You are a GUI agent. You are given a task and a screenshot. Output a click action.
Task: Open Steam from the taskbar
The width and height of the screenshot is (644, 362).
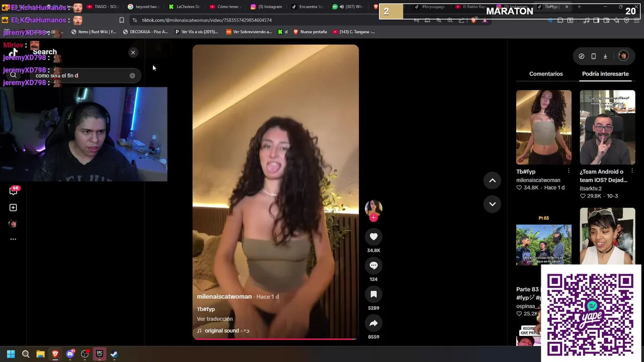coord(114,354)
